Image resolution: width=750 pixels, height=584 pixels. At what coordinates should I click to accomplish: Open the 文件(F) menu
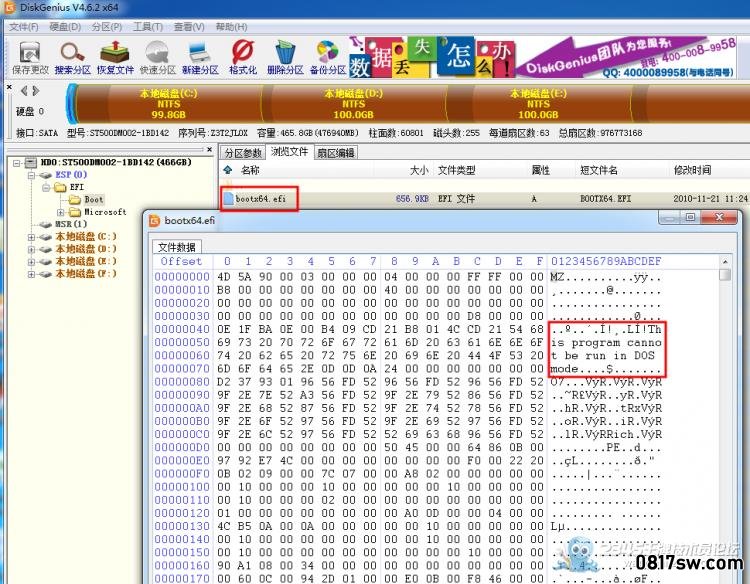point(23,27)
